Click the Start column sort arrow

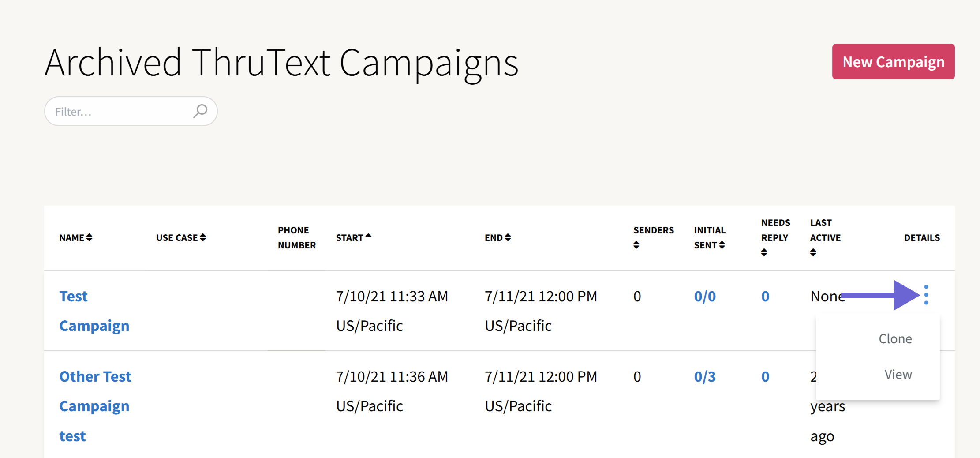pos(368,234)
